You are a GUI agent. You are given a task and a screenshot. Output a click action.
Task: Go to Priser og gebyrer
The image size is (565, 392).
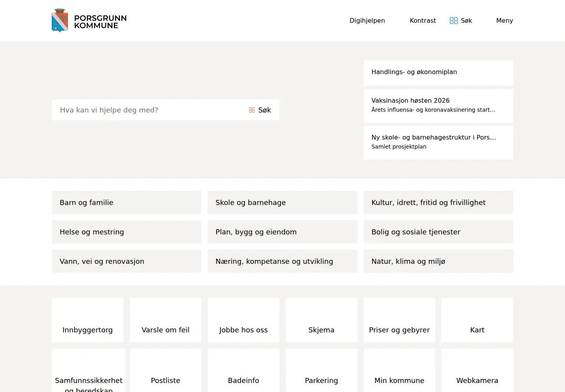[x=399, y=320]
